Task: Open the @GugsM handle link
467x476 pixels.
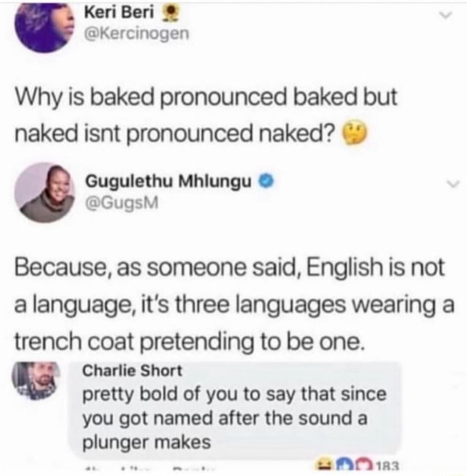Action: coord(122,203)
